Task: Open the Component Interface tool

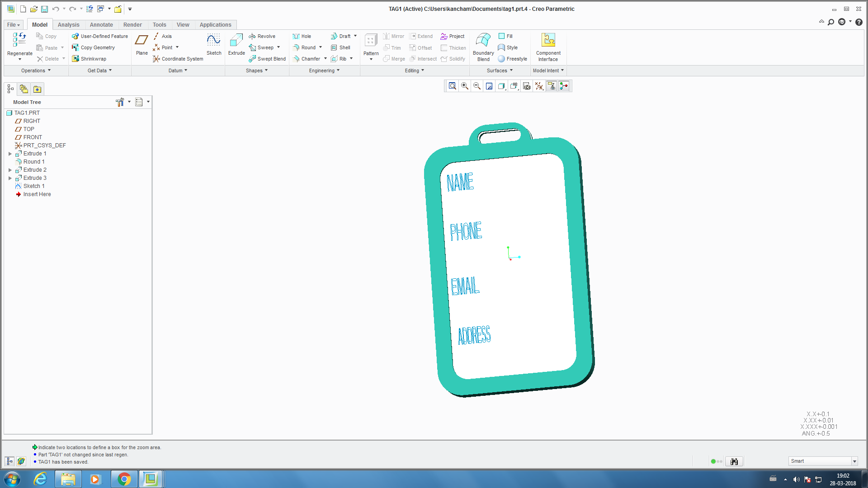Action: coord(548,47)
